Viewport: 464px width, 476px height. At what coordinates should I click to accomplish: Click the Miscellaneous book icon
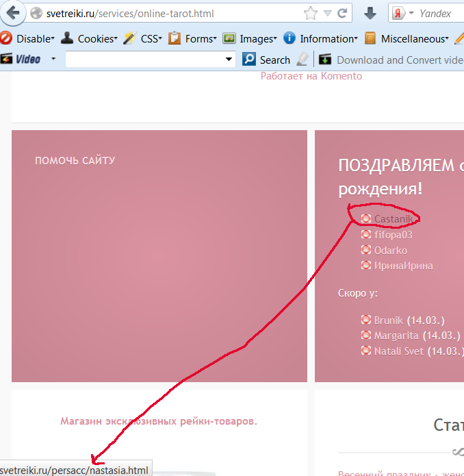[370, 38]
